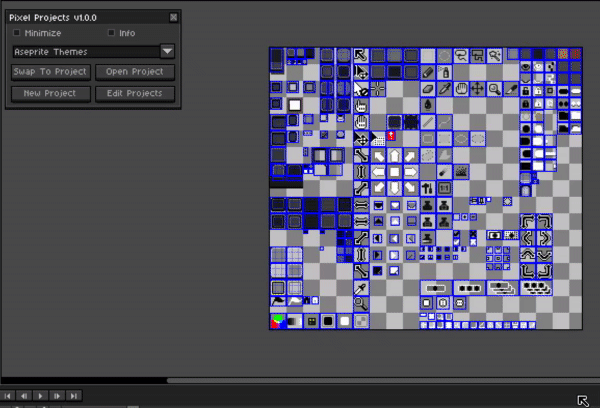The image size is (600, 408).
Task: Click the polygonal lasso icon in the sheet
Action: click(x=477, y=56)
